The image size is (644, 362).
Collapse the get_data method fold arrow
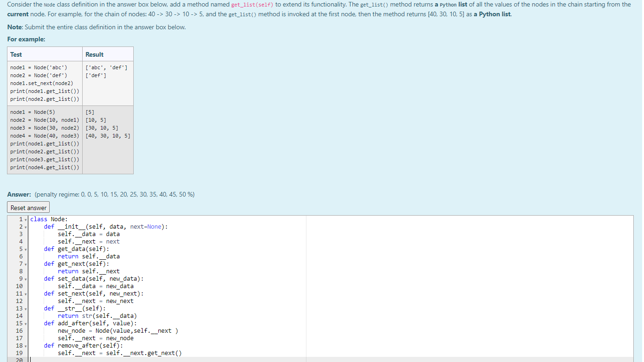click(x=26, y=249)
